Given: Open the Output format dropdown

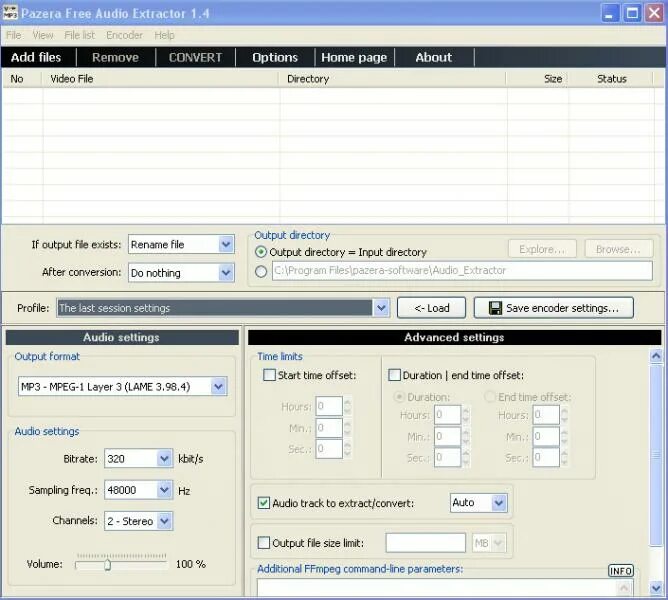Looking at the screenshot, I should (219, 387).
